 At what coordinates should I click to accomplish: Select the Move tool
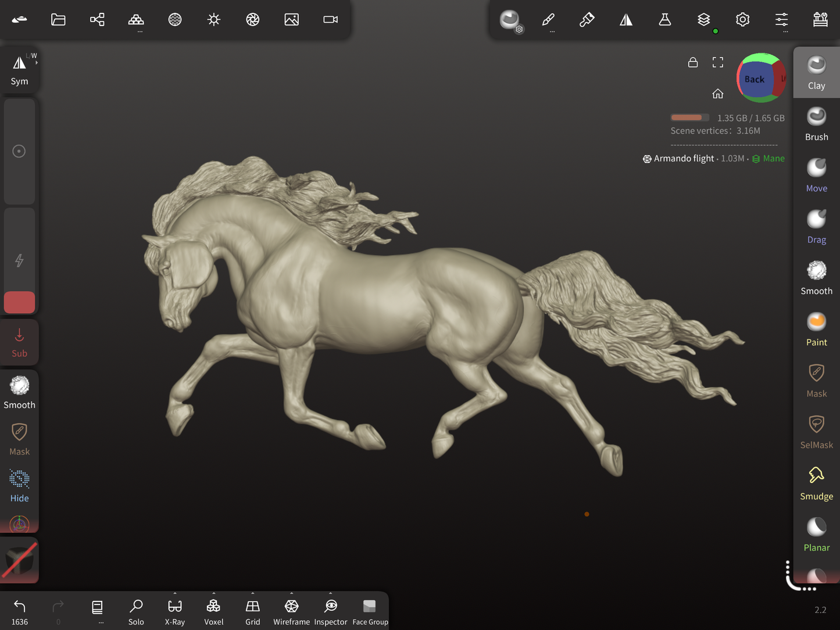coord(816,175)
